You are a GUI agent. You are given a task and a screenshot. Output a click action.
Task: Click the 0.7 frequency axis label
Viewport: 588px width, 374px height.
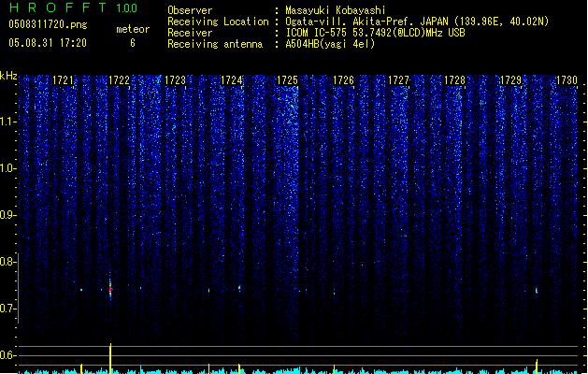(7, 309)
